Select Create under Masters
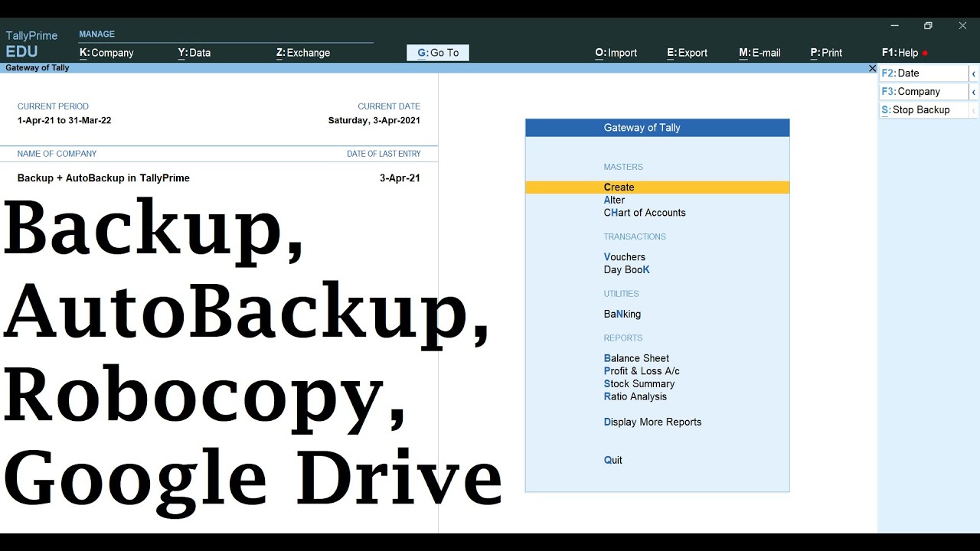Screen dimensions: 980x551 pyautogui.click(x=657, y=187)
